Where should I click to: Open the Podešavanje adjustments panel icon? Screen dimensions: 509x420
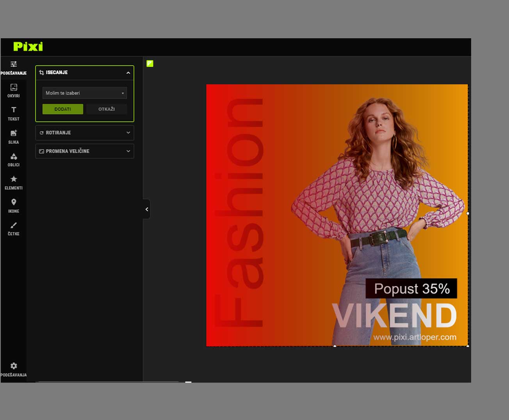click(x=14, y=67)
